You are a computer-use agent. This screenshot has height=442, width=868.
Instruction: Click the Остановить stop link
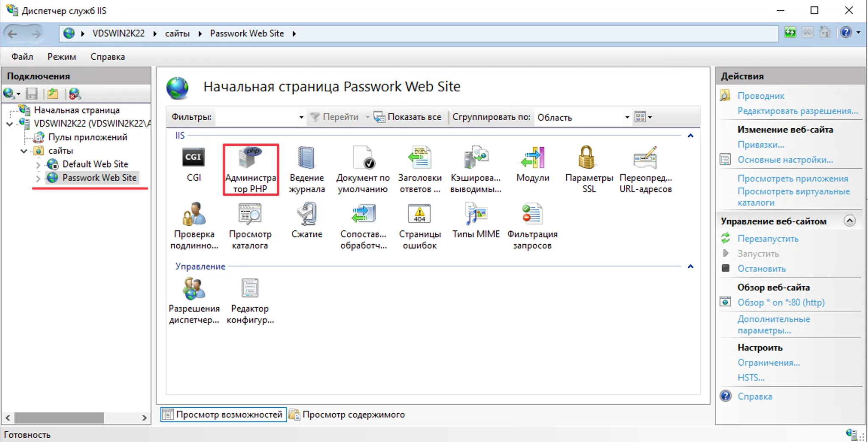pos(762,269)
